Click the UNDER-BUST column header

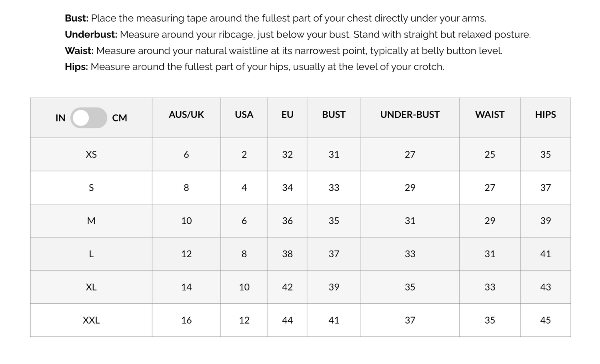click(x=410, y=115)
